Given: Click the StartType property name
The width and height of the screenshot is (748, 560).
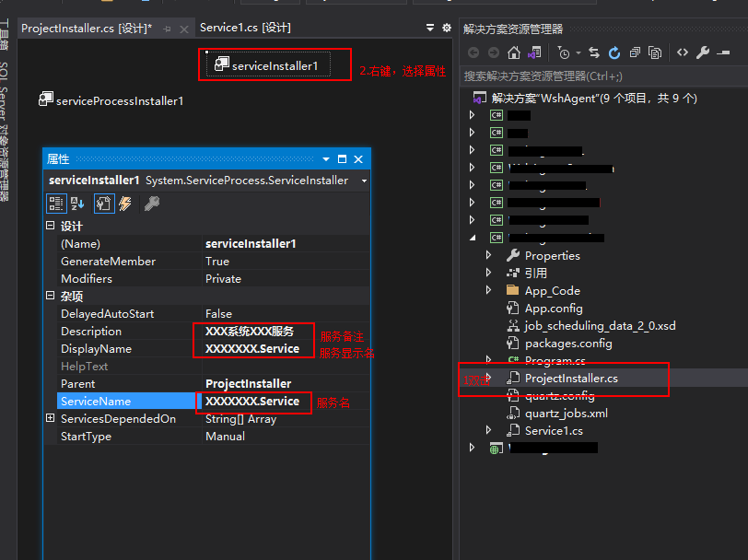Looking at the screenshot, I should coord(86,437).
